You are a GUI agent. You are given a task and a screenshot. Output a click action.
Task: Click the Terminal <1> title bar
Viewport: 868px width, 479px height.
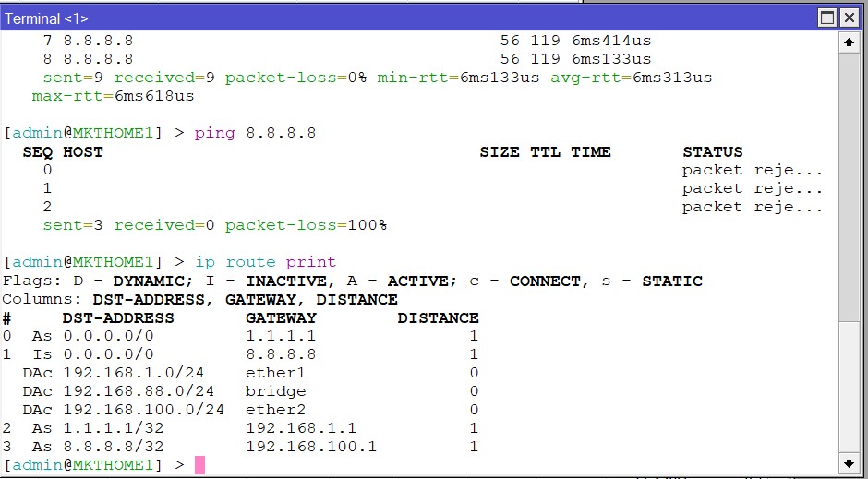click(x=369, y=18)
